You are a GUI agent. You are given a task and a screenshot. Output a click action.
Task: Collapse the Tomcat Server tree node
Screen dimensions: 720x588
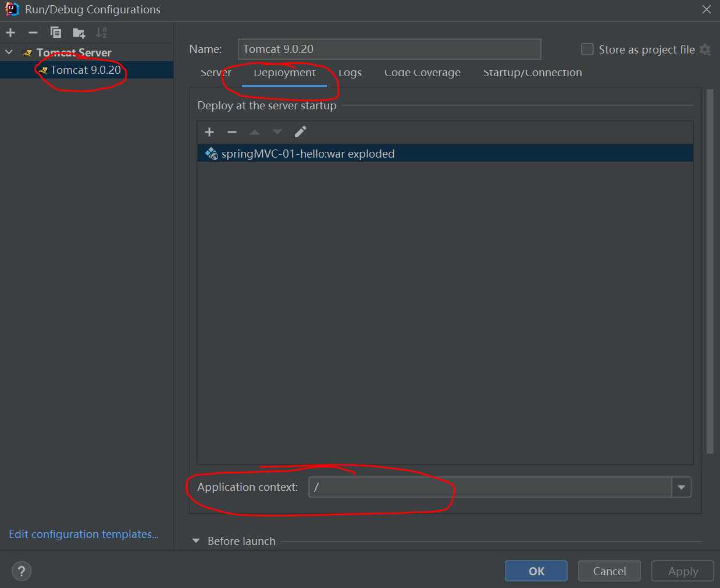[x=9, y=52]
